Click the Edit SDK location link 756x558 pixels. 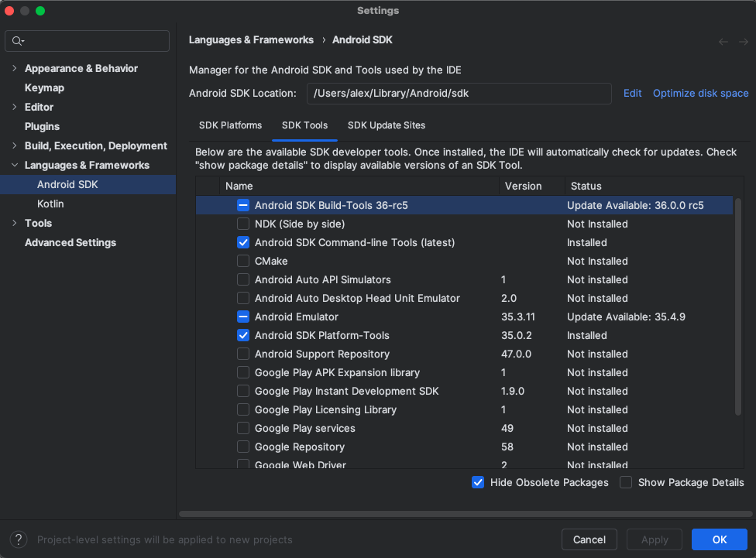(x=632, y=93)
